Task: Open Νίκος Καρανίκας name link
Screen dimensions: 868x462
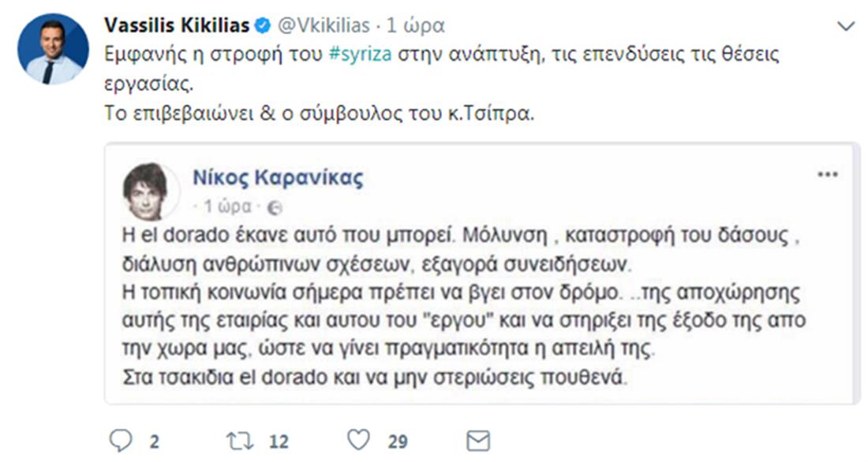Action: [279, 178]
